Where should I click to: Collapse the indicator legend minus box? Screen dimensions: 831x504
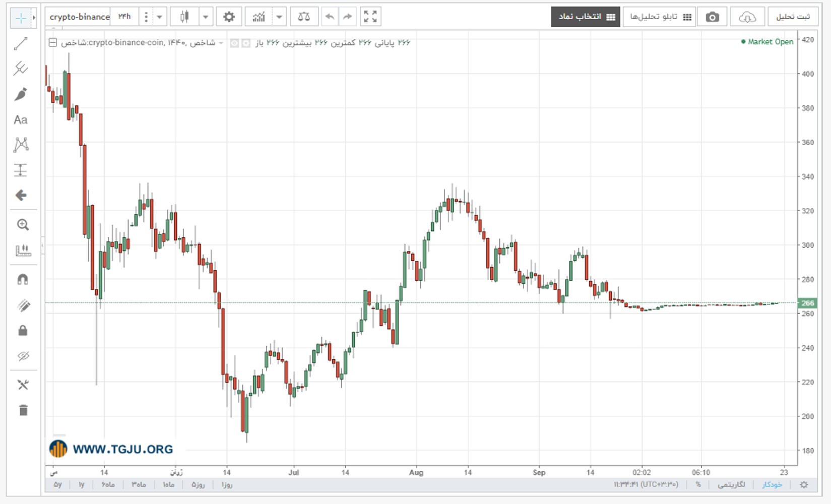[53, 43]
